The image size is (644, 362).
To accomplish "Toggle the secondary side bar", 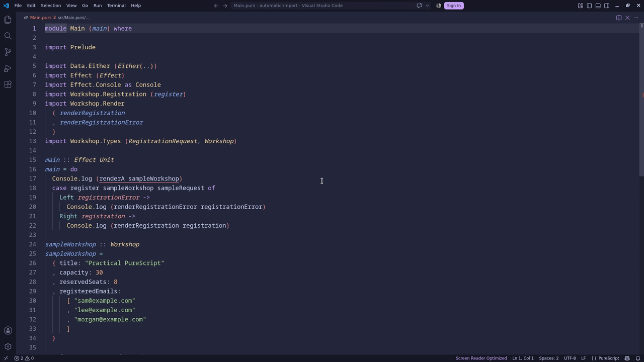I will click(x=607, y=6).
